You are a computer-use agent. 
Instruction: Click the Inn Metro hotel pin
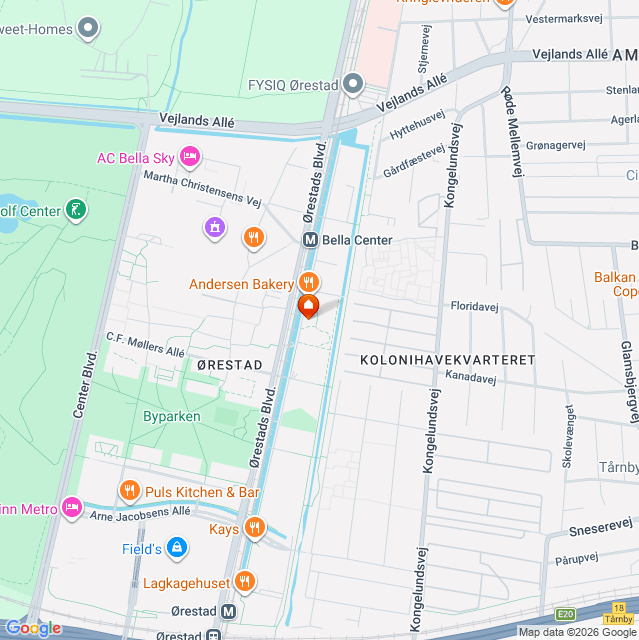72,508
